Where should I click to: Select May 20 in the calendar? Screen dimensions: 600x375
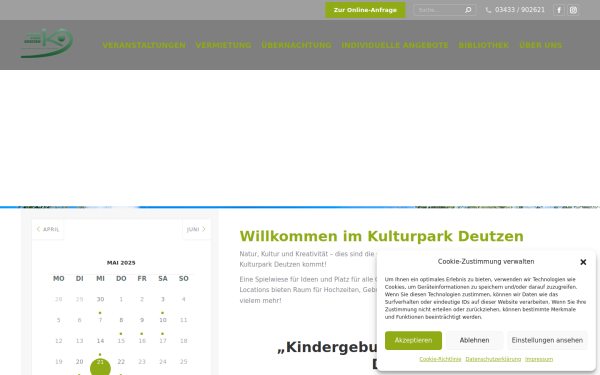pyautogui.click(x=79, y=362)
